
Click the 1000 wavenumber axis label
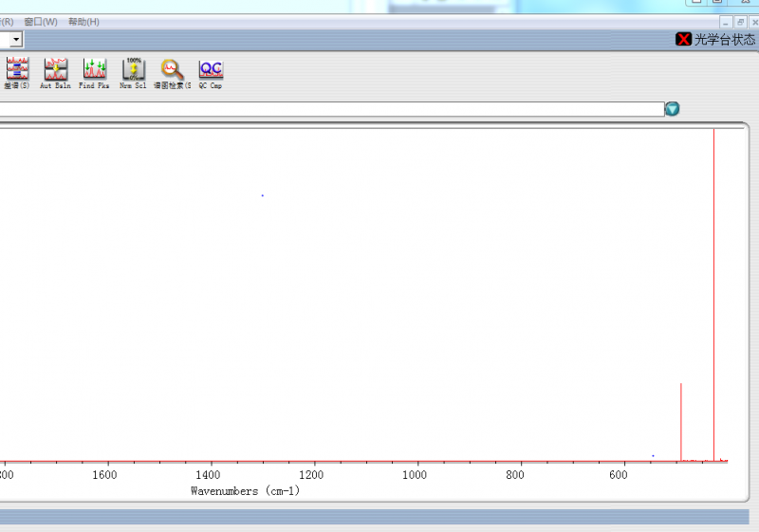pos(415,475)
